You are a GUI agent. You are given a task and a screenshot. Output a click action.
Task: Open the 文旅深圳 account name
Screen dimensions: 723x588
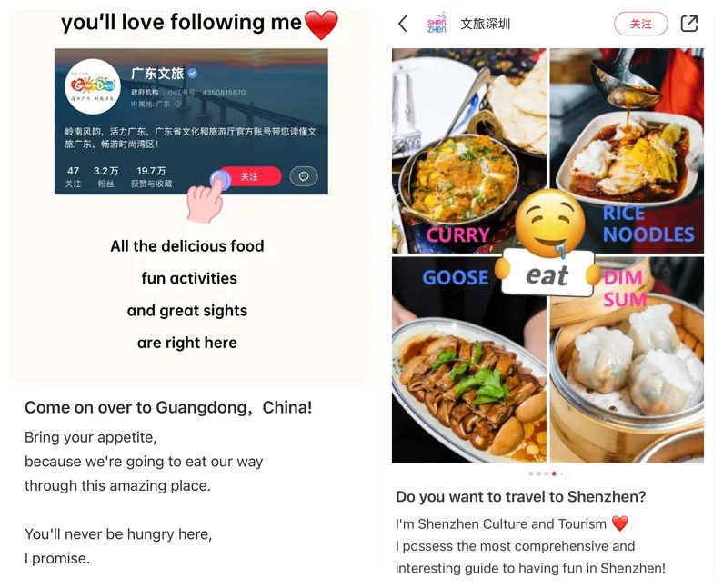[485, 24]
